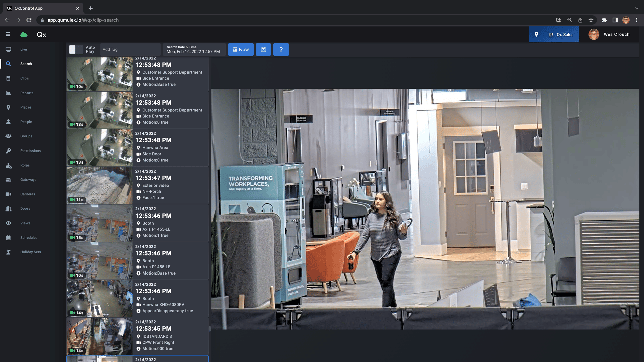Open the hamburger menu in the header
Image resolution: width=644 pixels, height=362 pixels.
8,34
